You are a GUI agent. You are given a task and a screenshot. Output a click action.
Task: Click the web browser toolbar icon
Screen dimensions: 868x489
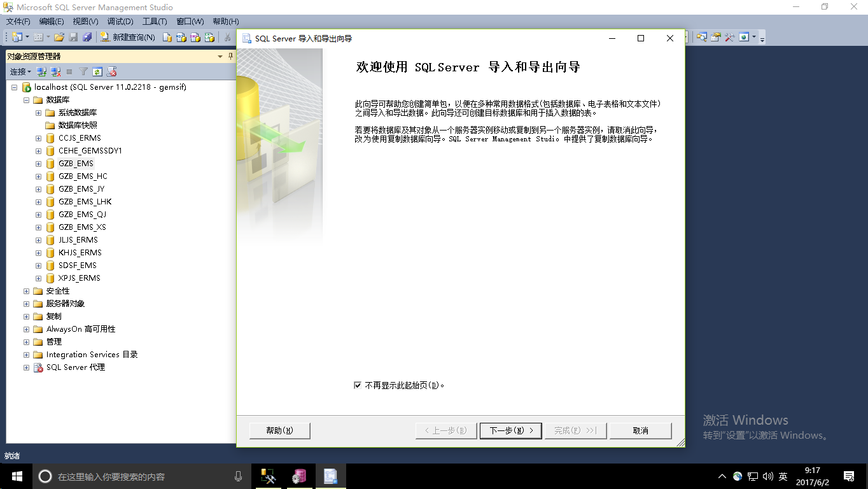(743, 37)
